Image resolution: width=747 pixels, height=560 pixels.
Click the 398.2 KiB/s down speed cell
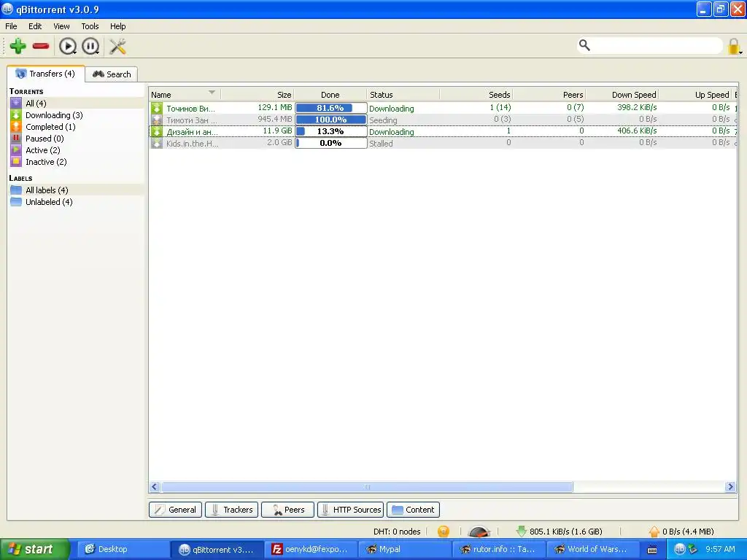pyautogui.click(x=637, y=108)
